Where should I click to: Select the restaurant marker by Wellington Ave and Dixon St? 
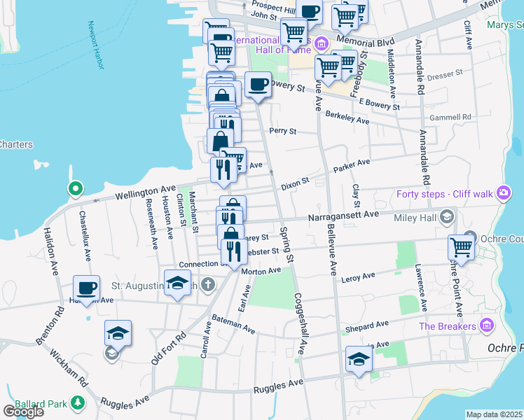click(224, 171)
